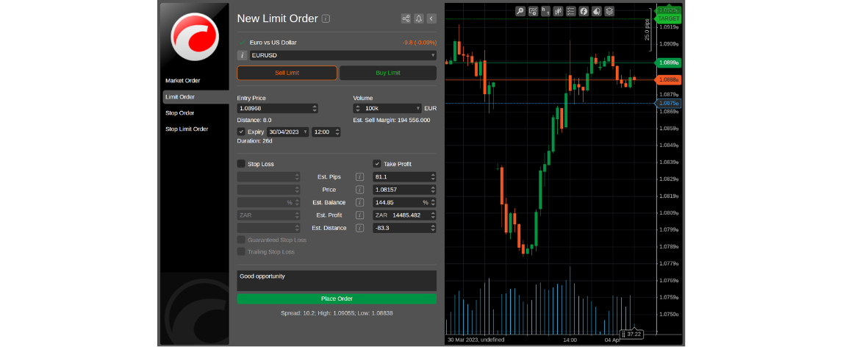
Task: Click the Take Profit price 1.08157 spinner
Action: click(433, 190)
